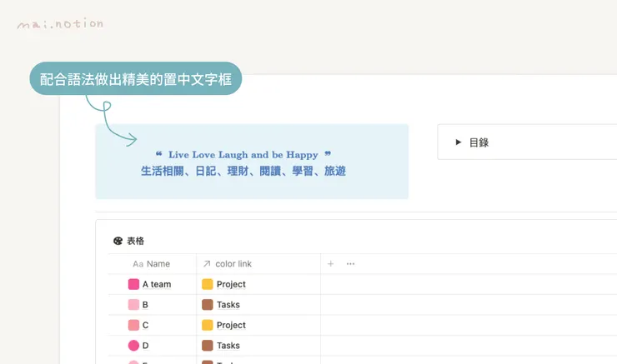This screenshot has width=617, height=364.
Task: Click the Live Love Laugh and be Happy quote
Action: [243, 154]
